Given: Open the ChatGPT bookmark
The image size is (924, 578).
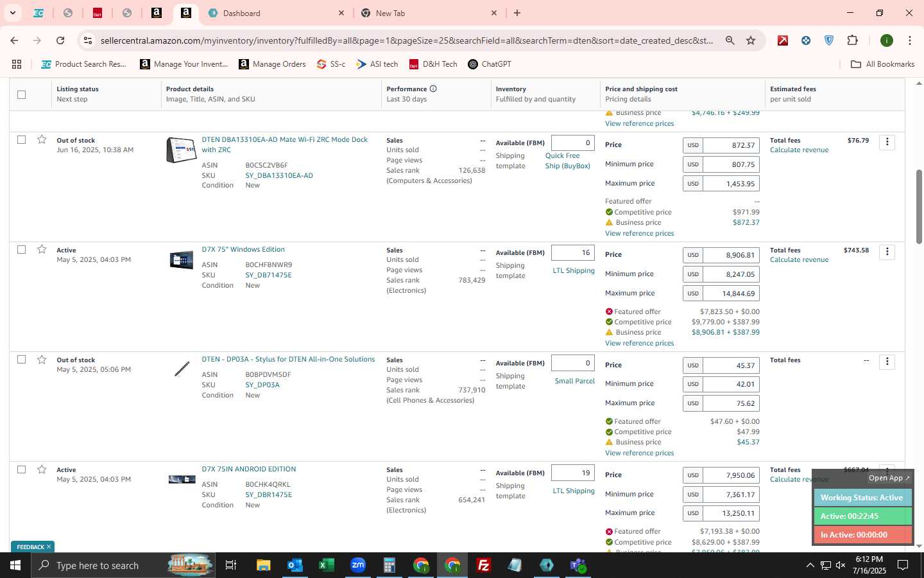Looking at the screenshot, I should (x=490, y=64).
